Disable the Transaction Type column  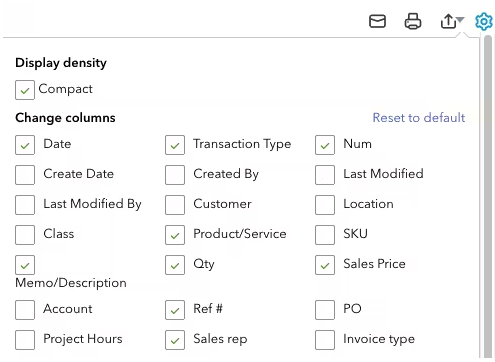tap(175, 145)
